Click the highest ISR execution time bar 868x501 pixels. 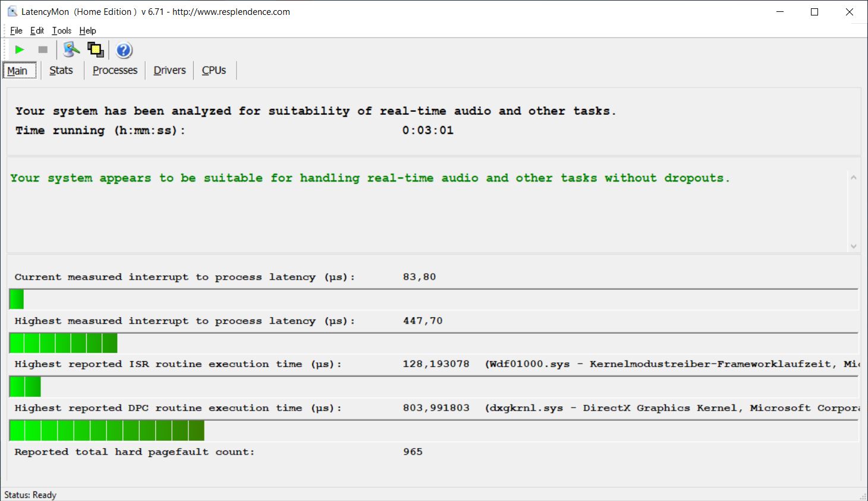[433, 387]
